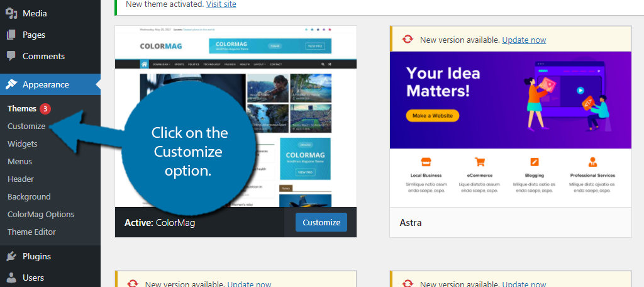Click the Local Business storefront icon

tap(426, 162)
